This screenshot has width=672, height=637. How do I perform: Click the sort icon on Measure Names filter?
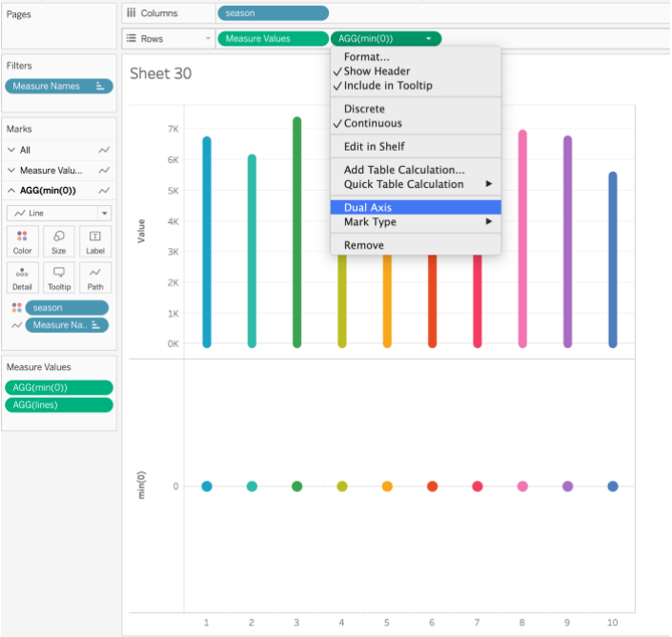coord(100,86)
